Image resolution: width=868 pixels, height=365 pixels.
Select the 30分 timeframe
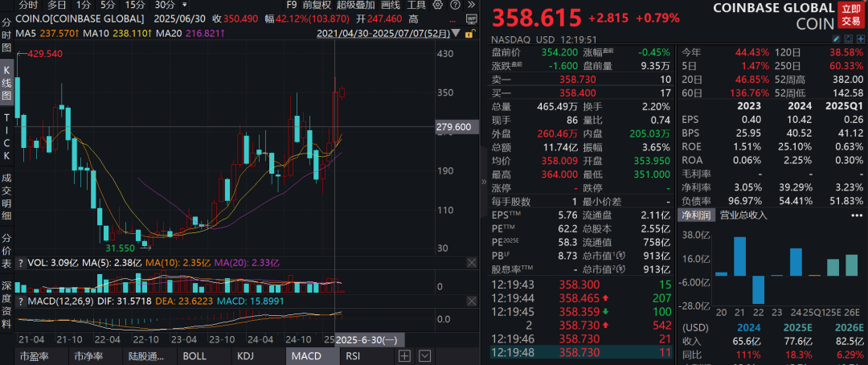[165, 6]
